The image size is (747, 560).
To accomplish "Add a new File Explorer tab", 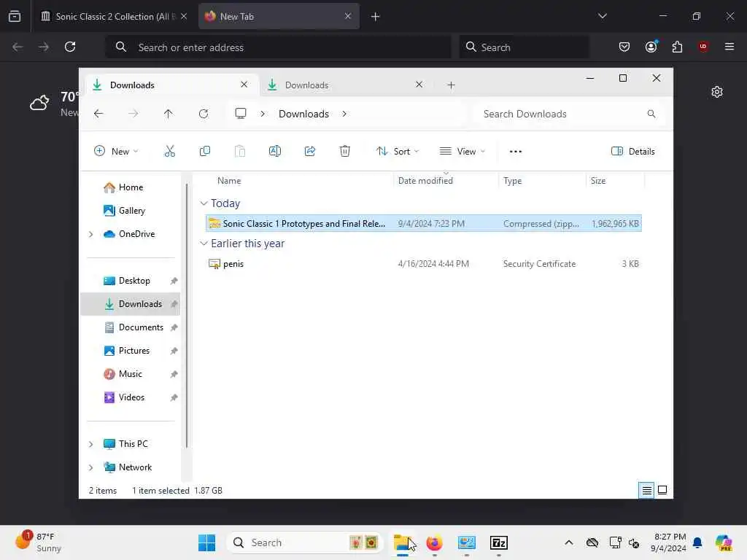I will (451, 85).
